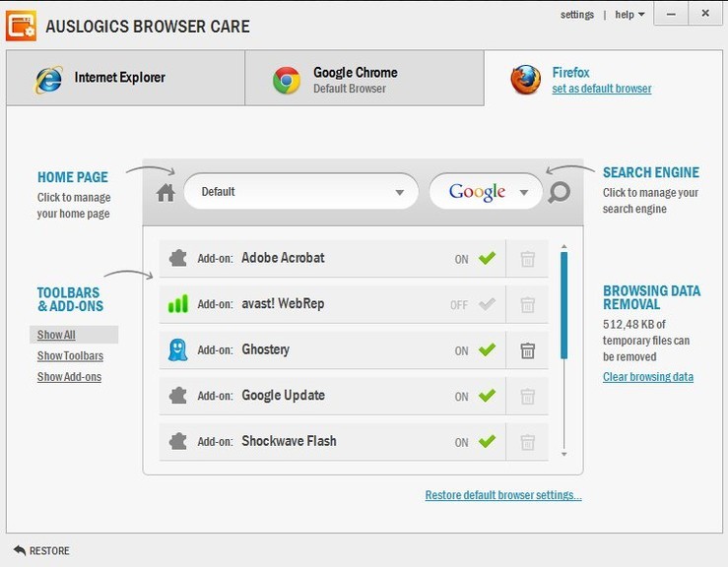Click the Google Chrome logo icon

click(287, 81)
